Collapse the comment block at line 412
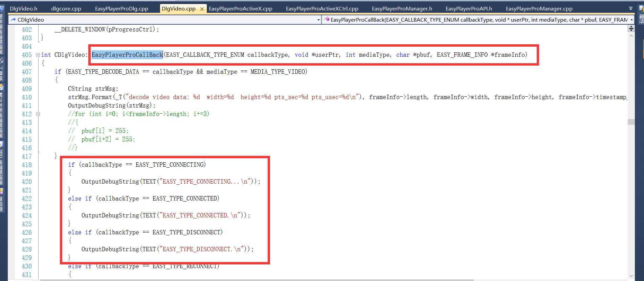This screenshot has height=281, width=644. point(38,114)
